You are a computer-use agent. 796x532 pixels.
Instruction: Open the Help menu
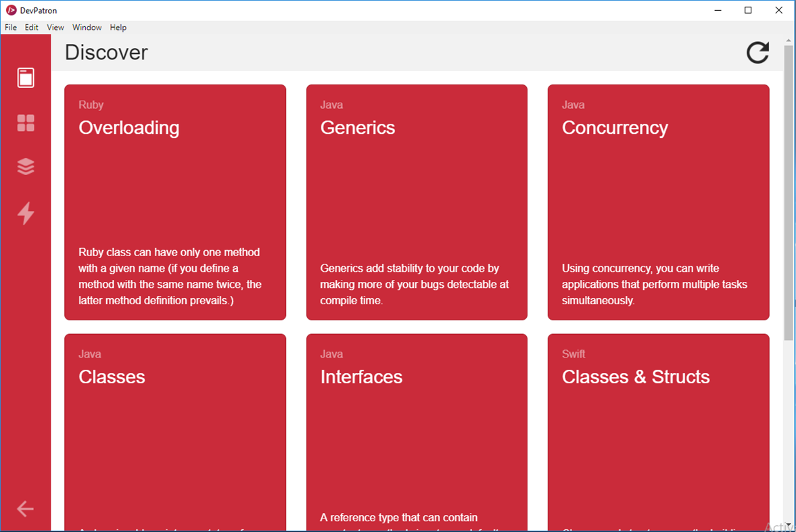tap(118, 27)
